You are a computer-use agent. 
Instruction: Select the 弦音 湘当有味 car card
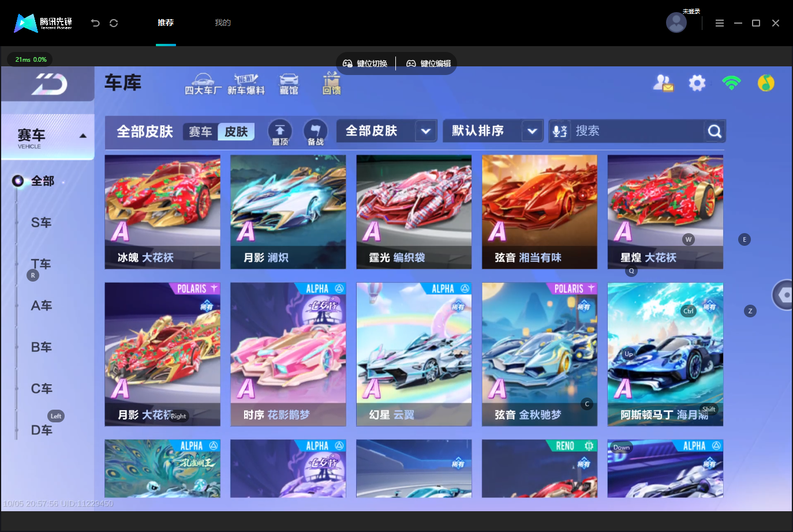540,212
